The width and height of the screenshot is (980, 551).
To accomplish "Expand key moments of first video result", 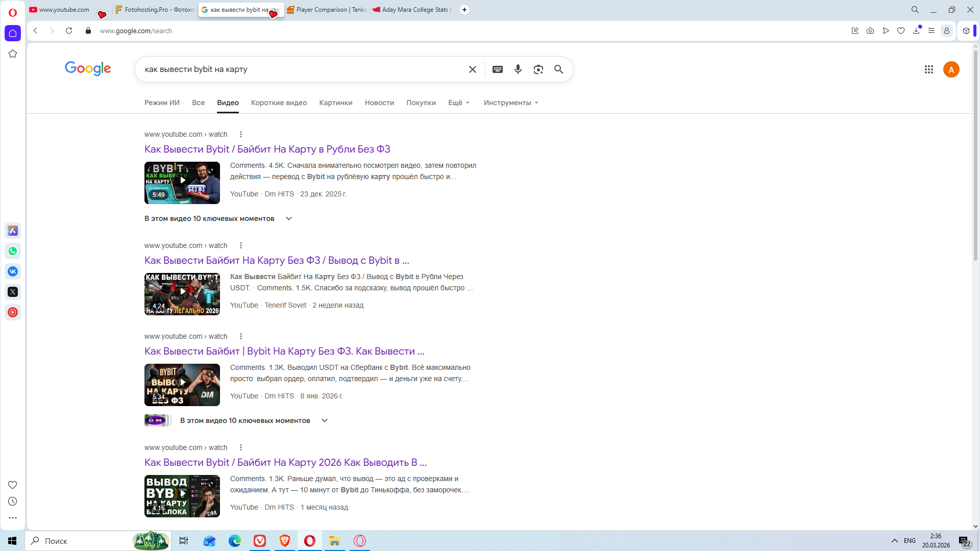I will [288, 218].
